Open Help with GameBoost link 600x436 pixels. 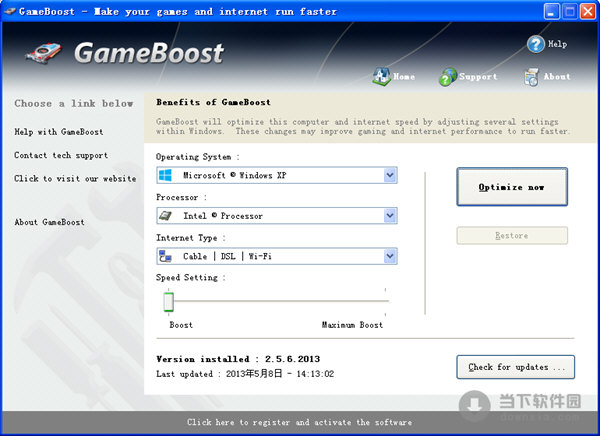pos(59,132)
